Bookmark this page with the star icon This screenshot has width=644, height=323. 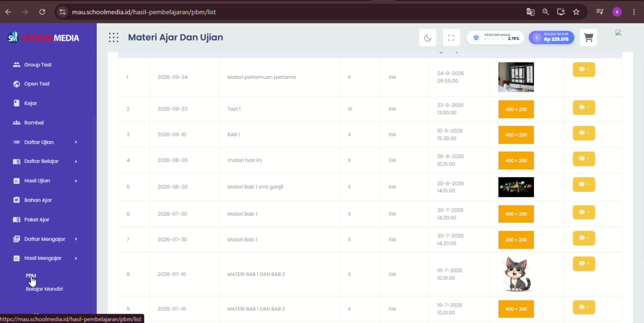(x=576, y=12)
